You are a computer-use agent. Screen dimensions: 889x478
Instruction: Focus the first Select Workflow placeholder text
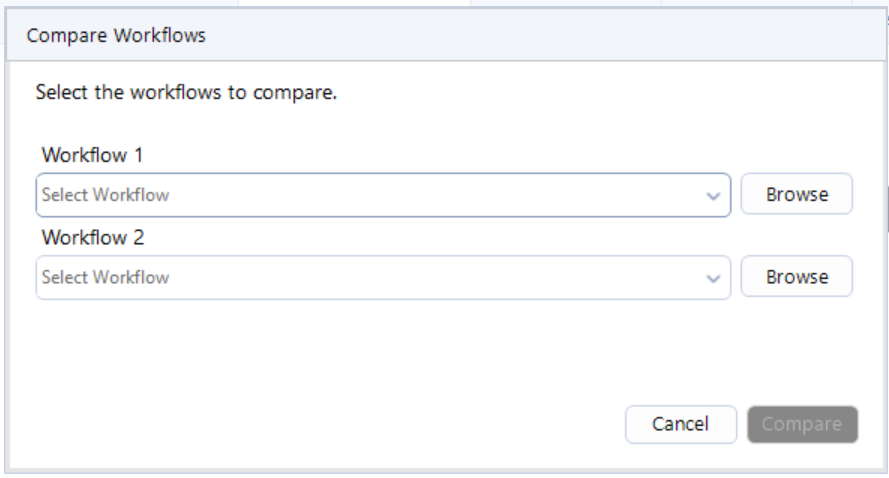(x=105, y=196)
